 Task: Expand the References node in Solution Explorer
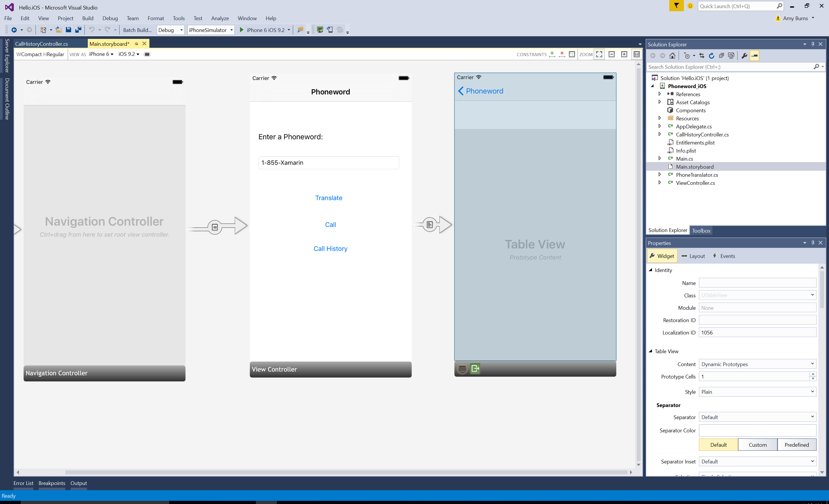660,94
